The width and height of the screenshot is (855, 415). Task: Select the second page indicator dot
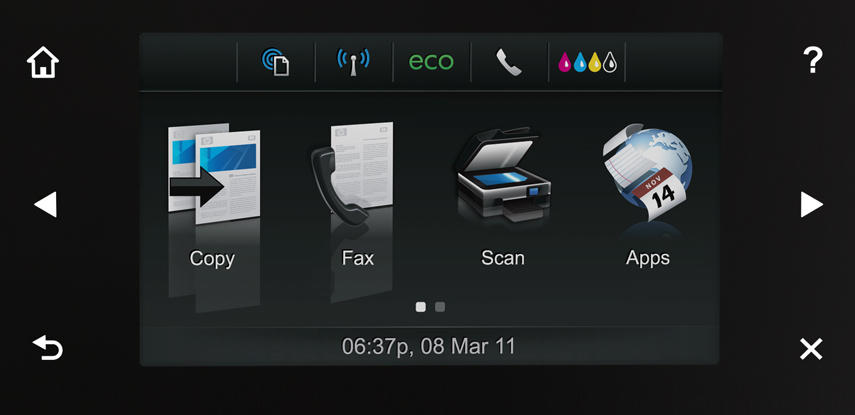coord(440,307)
